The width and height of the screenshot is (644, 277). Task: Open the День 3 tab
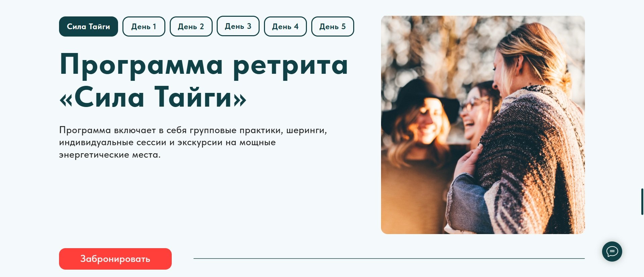pos(238,26)
